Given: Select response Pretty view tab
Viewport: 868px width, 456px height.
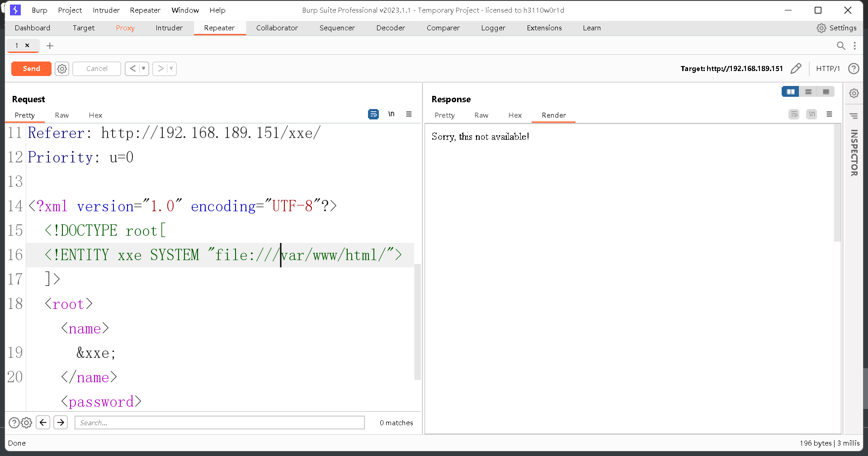Looking at the screenshot, I should [x=444, y=115].
